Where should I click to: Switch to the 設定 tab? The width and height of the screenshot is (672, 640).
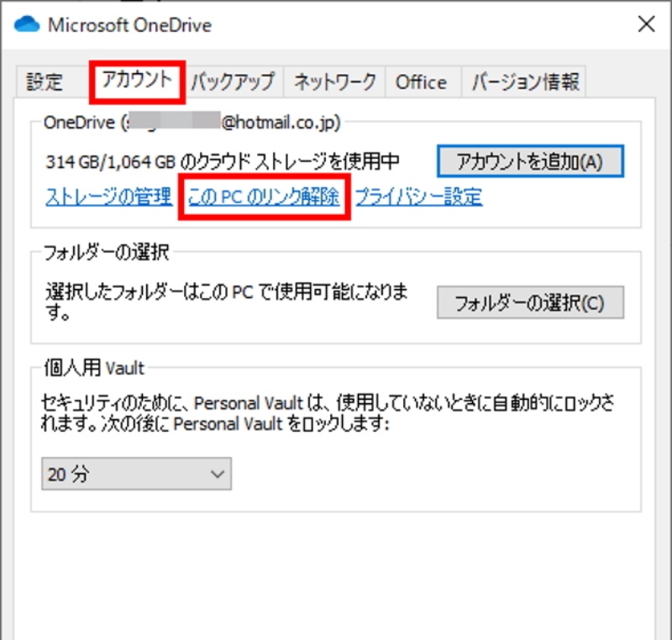point(45,82)
